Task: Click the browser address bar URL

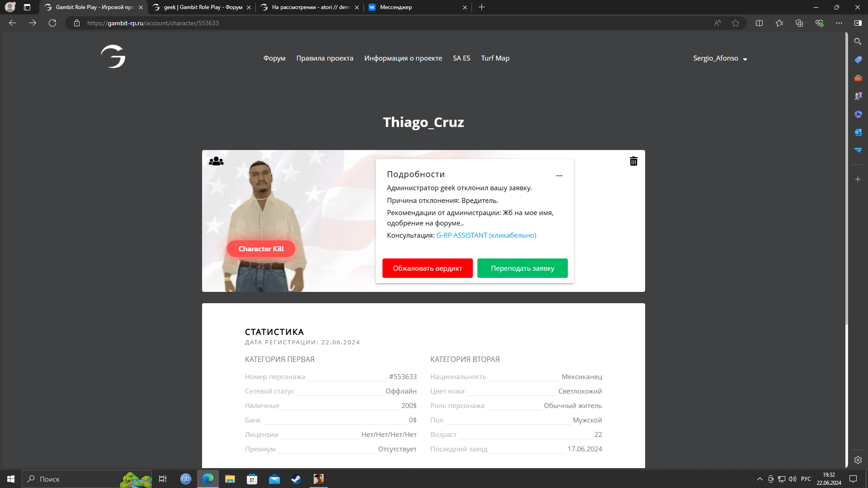Action: click(153, 23)
